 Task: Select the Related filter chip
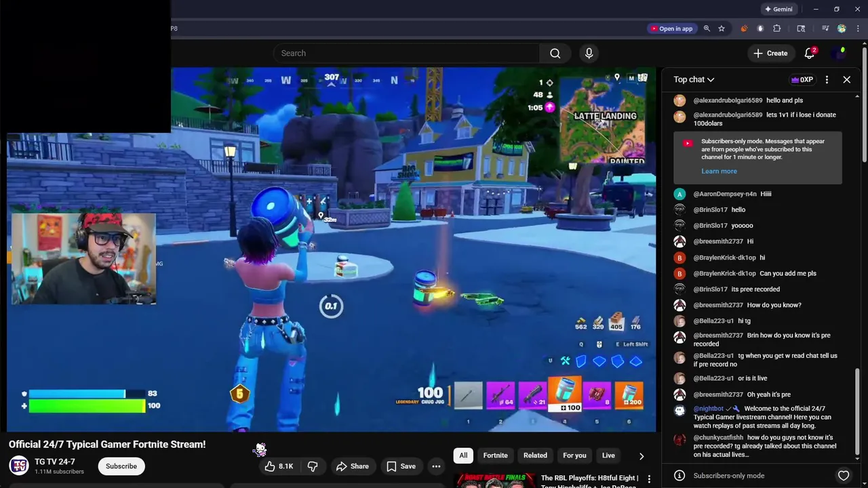535,455
